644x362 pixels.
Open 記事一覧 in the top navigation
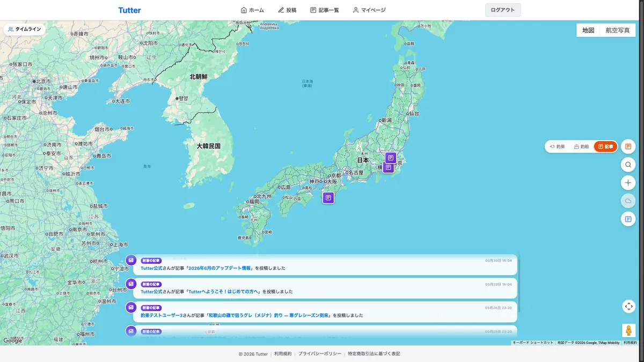325,10
